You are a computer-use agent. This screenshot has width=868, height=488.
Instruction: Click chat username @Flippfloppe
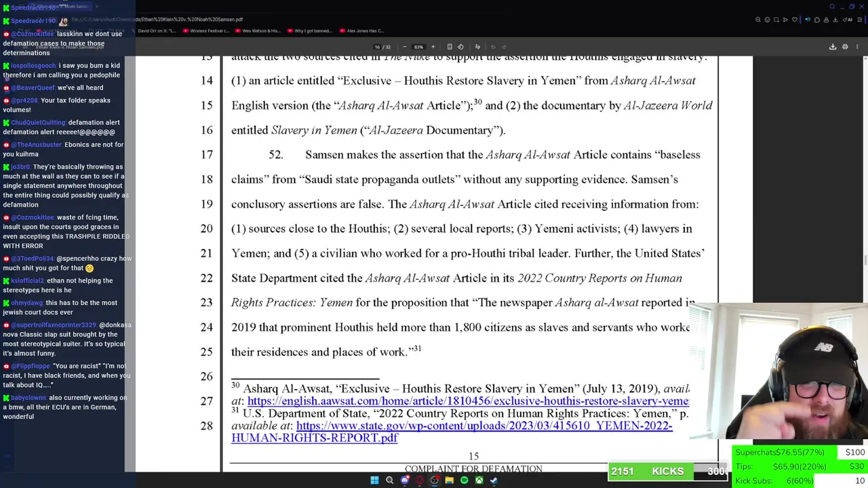31,366
